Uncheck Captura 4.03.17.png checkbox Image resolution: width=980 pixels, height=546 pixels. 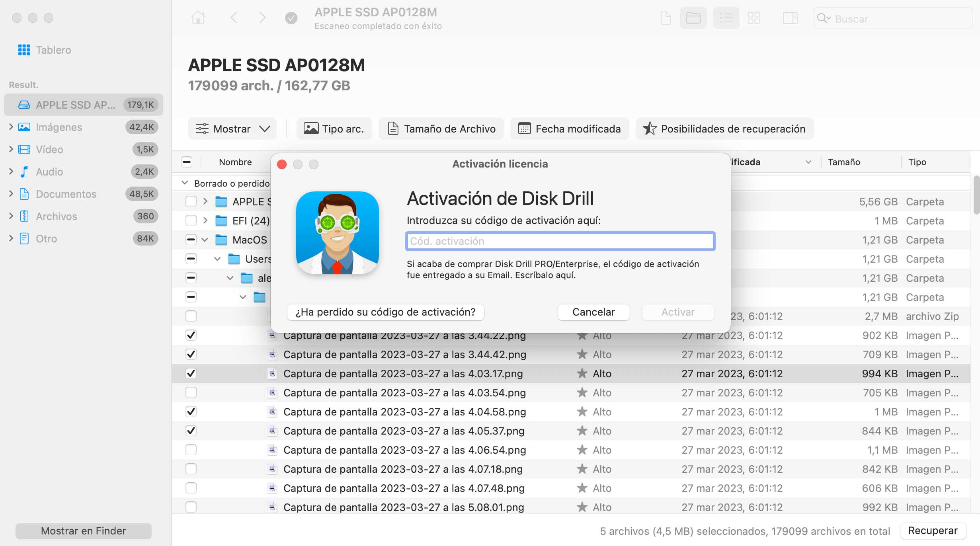tap(191, 373)
